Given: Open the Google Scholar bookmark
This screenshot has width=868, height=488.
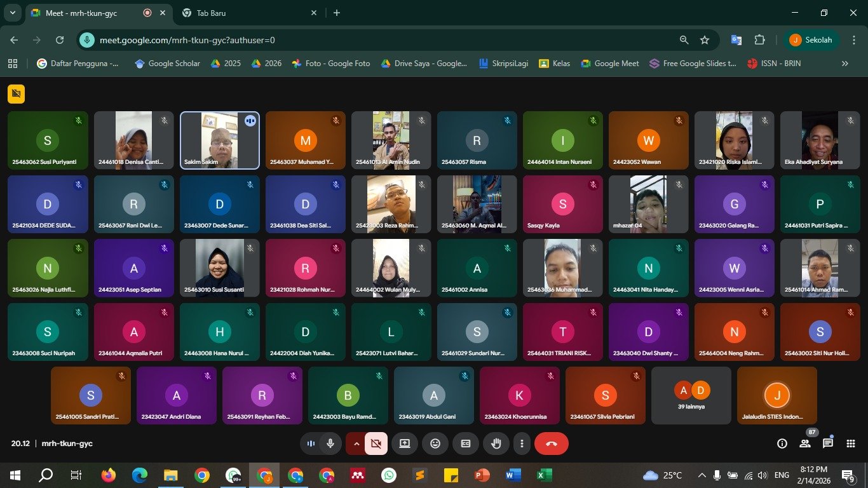Looking at the screenshot, I should point(167,64).
